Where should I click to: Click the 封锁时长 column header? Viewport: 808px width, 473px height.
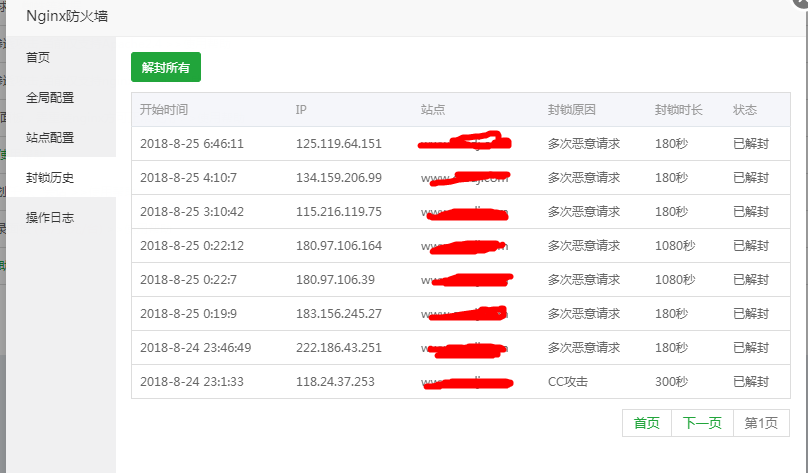(679, 109)
